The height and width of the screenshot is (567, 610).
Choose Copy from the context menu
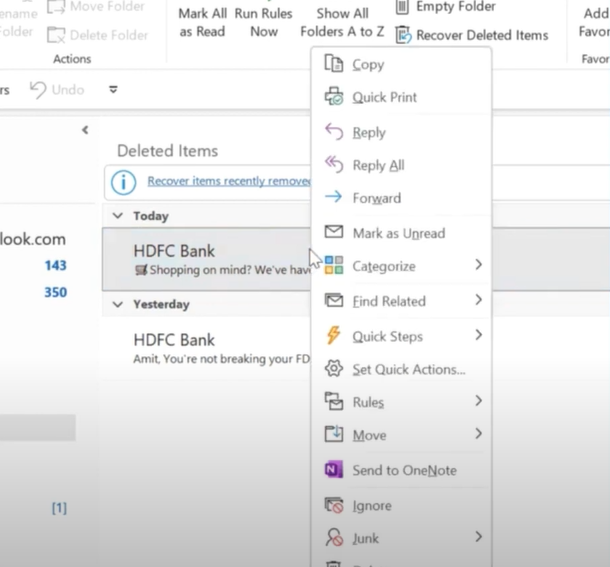click(x=401, y=64)
